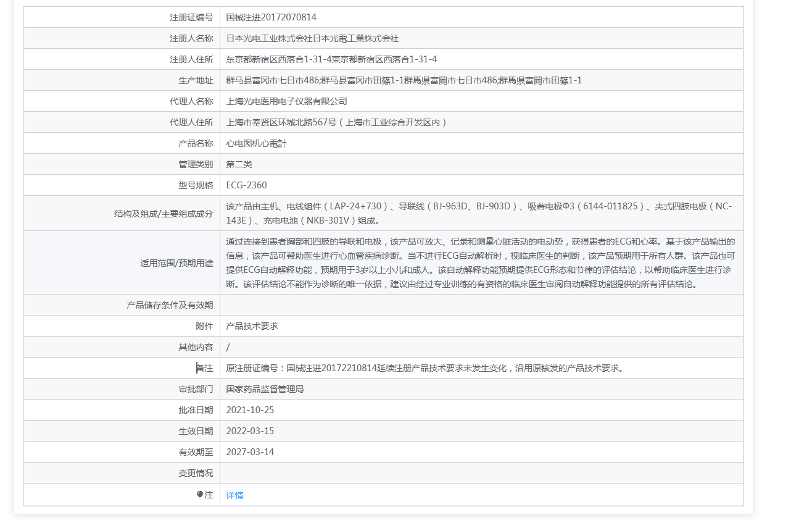Select the 生产地址 label

coord(196,80)
